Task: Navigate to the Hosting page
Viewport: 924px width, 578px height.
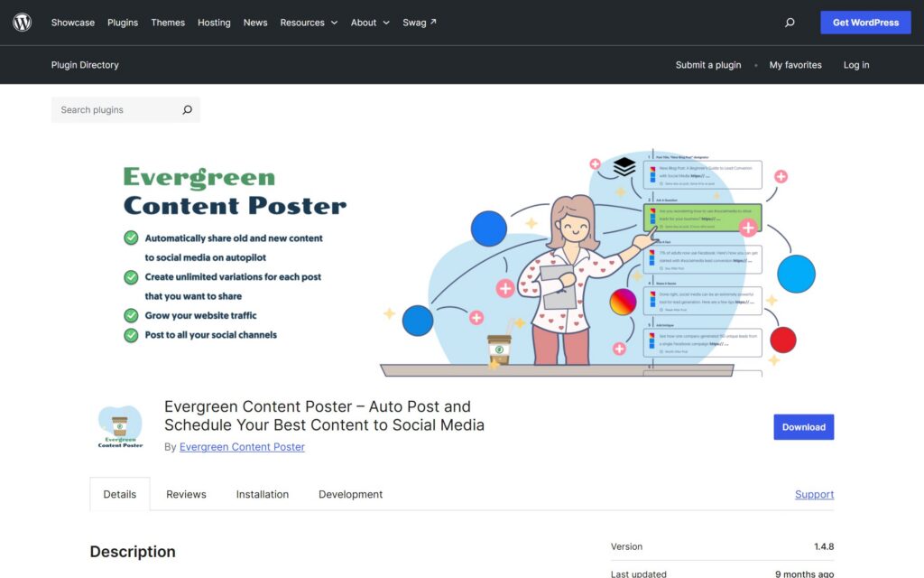Action: (214, 23)
